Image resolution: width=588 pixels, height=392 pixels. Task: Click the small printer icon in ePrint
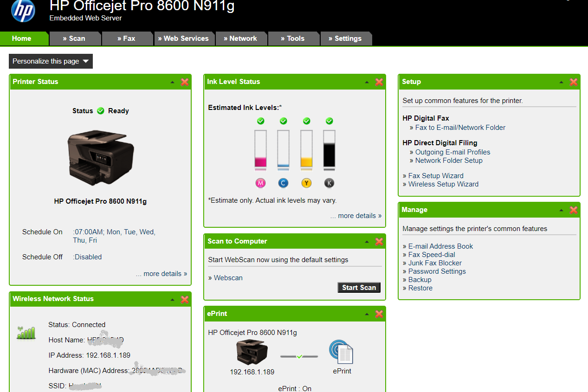pos(252,352)
